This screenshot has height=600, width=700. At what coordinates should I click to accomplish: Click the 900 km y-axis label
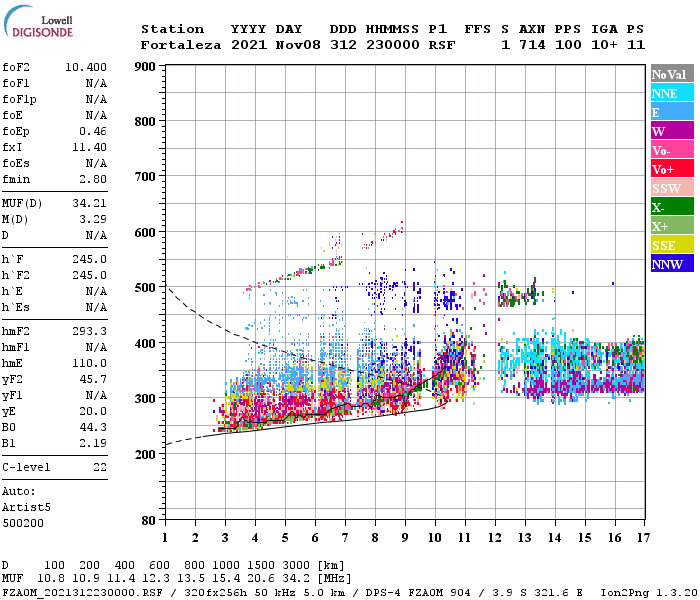pyautogui.click(x=145, y=67)
